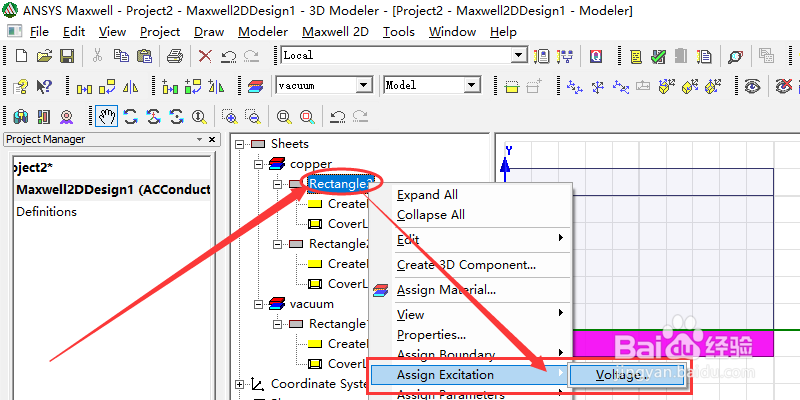Screen dimensions: 800x400
Task: Open Project Manager pin dropdown arrow
Action: [199, 140]
